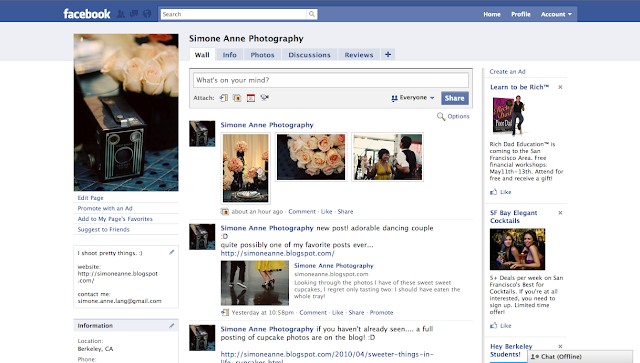640x363 pixels.
Task: Go to Home in the top bar
Action: click(492, 14)
